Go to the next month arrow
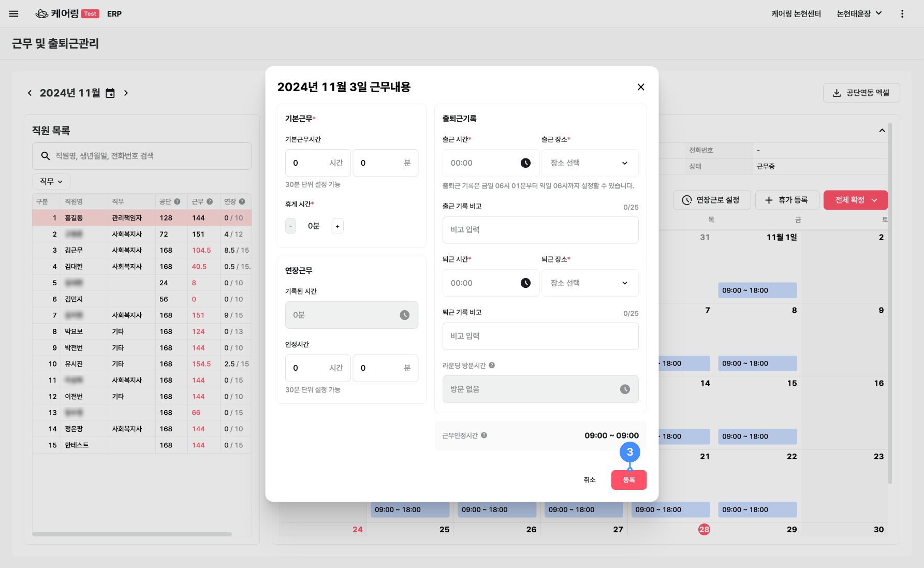 (x=126, y=93)
